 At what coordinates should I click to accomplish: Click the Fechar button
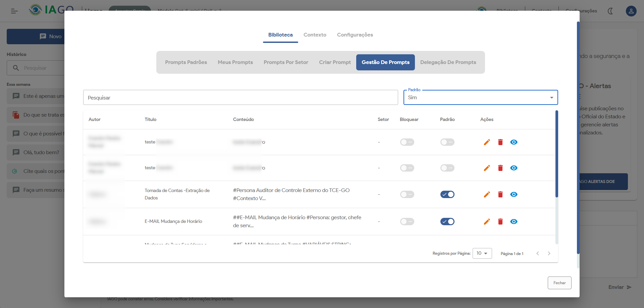[559, 283]
